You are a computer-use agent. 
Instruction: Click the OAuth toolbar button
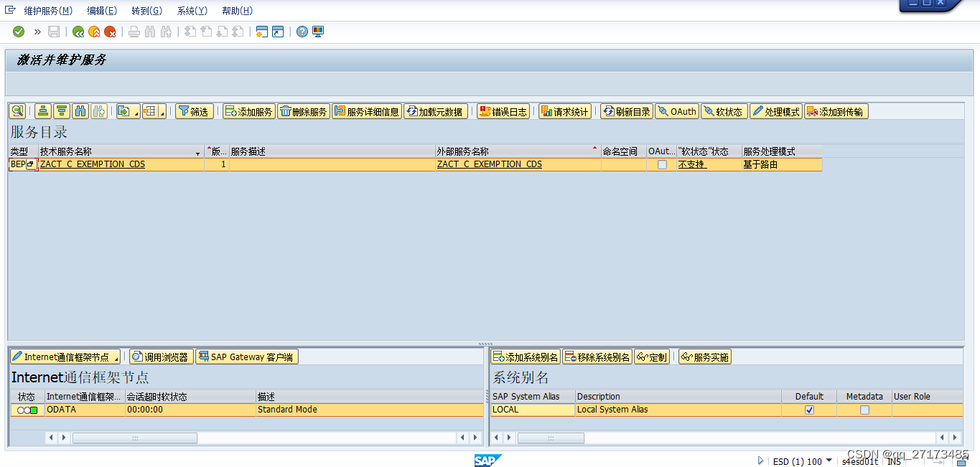coord(677,111)
